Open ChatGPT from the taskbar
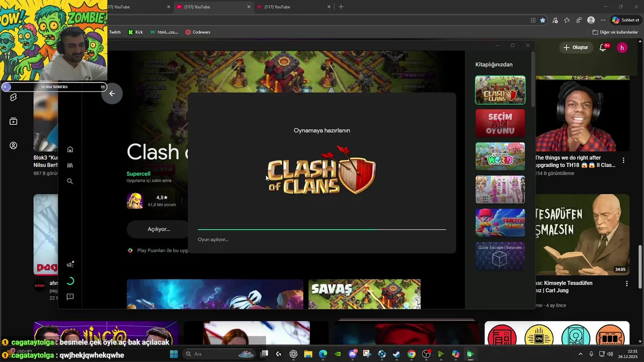The image size is (644, 362). click(293, 354)
